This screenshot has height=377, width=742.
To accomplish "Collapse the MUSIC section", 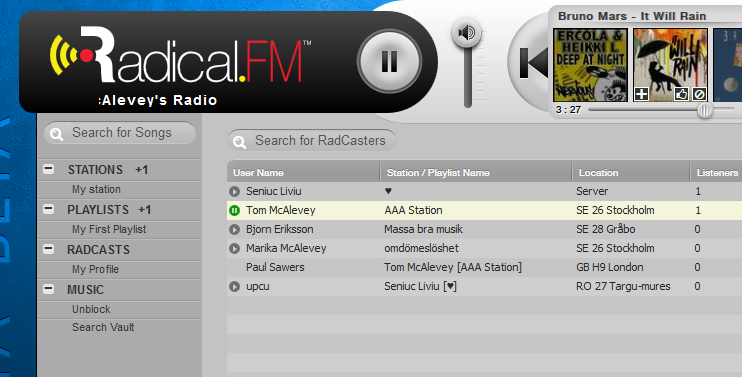I will click(49, 289).
